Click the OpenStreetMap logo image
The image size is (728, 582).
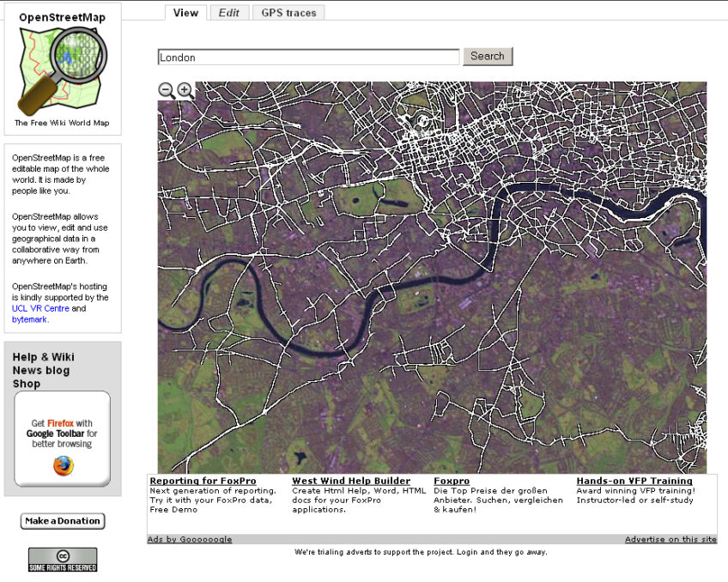coord(63,70)
